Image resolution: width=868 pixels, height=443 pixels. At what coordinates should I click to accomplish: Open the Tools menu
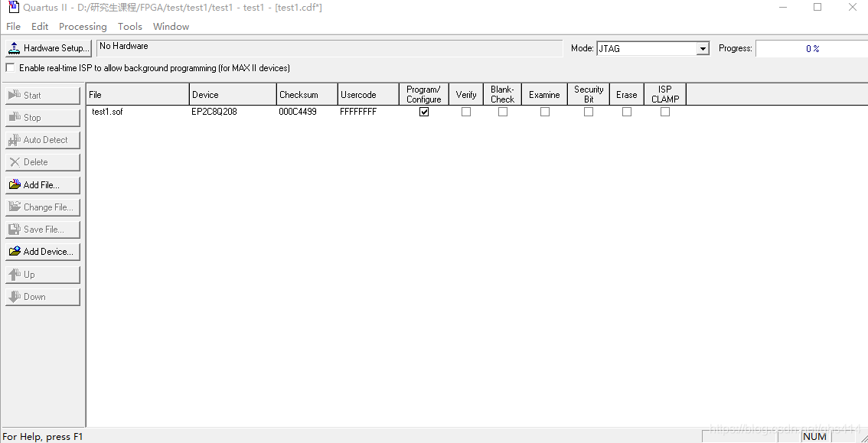click(130, 27)
